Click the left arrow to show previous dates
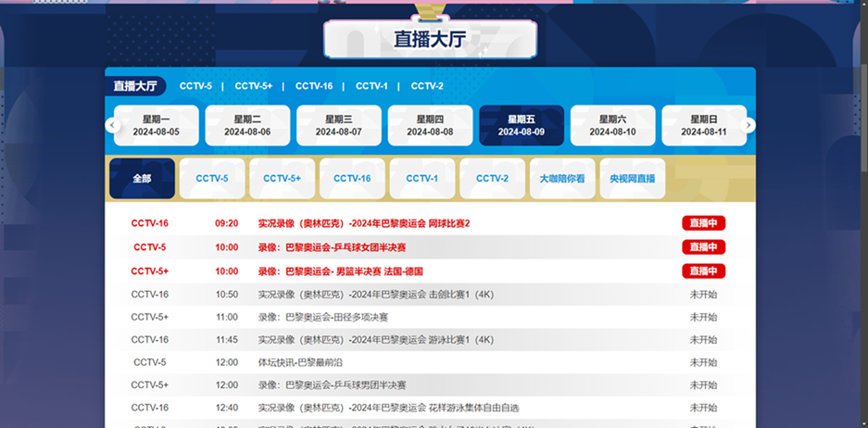This screenshot has height=428, width=868. pos(112,126)
